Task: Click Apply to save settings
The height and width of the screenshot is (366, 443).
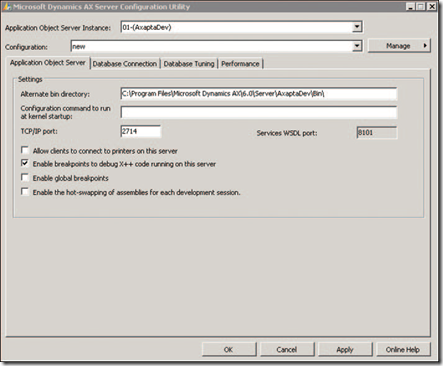Action: [345, 349]
